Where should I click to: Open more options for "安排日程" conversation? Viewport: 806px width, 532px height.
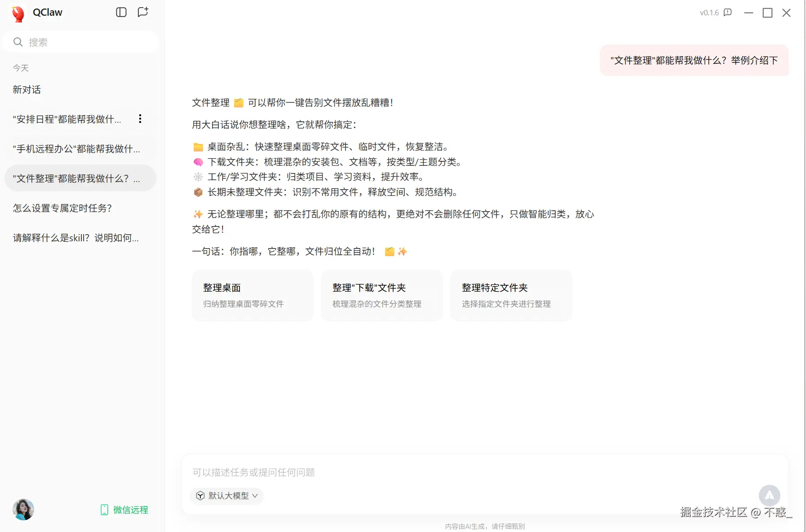(140, 119)
